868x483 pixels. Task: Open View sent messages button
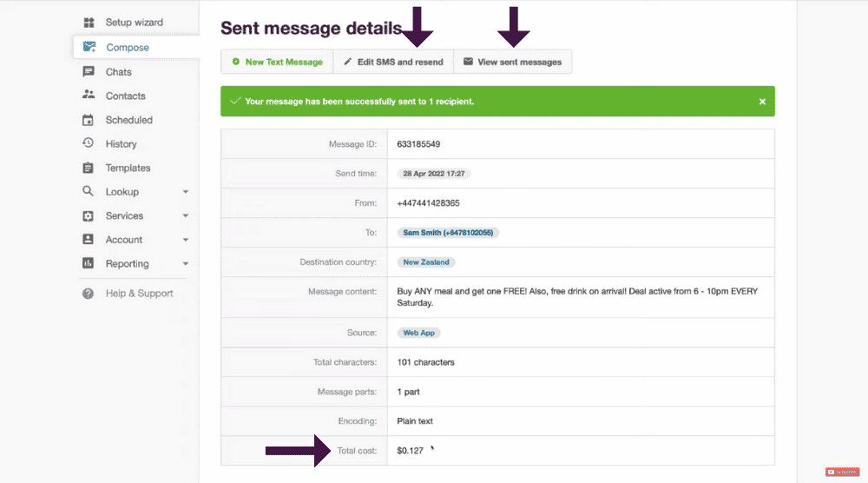513,62
